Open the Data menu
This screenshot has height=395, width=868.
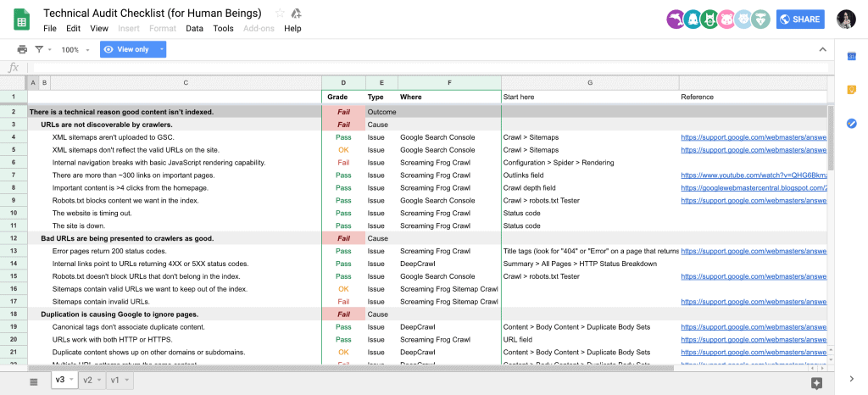pos(194,28)
